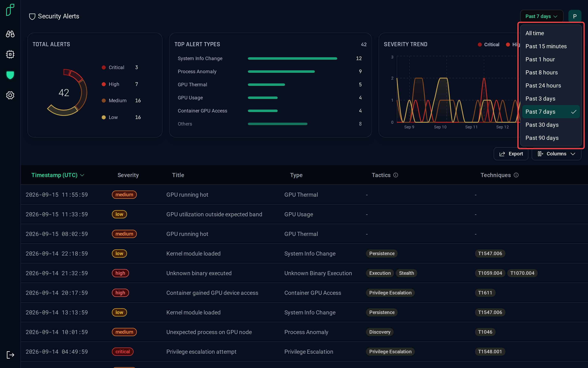
Task: Select the green shield security icon
Action: pos(10,75)
